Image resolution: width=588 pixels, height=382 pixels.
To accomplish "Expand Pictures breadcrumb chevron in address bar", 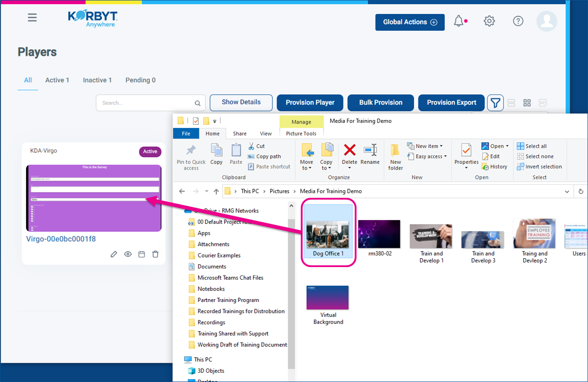I will tap(295, 191).
